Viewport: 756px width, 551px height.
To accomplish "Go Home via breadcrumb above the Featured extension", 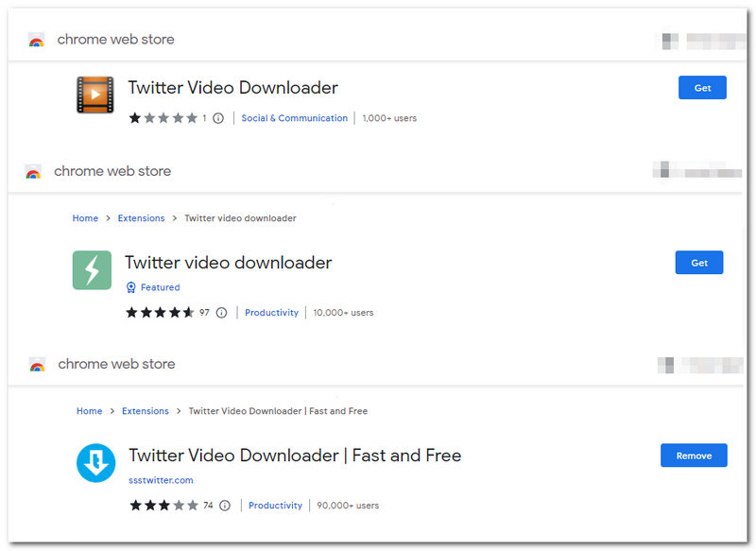I will (x=85, y=218).
